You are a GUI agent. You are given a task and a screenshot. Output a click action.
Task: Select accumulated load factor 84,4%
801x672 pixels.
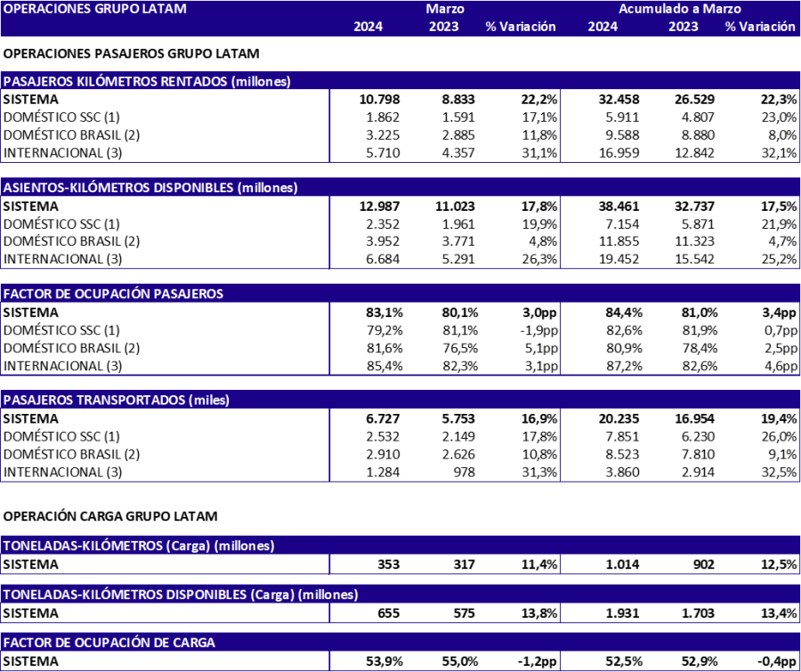624,312
